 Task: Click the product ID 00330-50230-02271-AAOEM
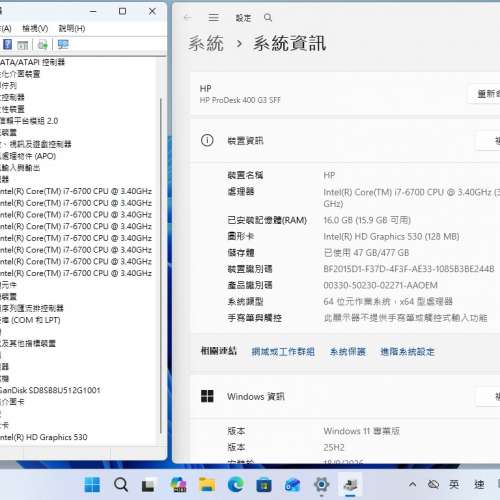380,285
